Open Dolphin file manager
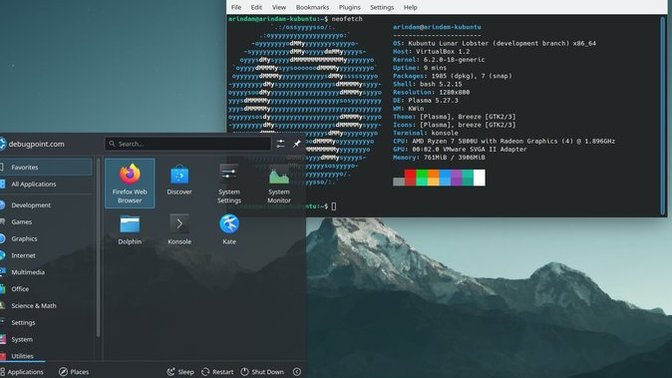The width and height of the screenshot is (672, 378). pyautogui.click(x=129, y=230)
